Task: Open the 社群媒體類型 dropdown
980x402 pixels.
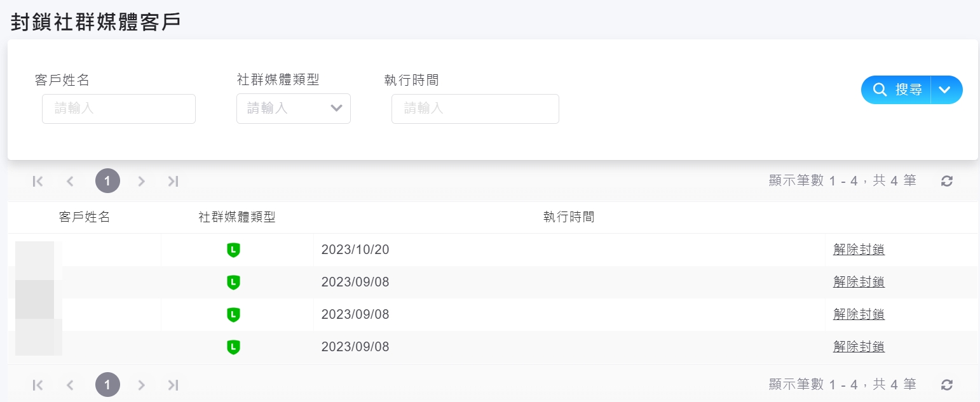Action: click(293, 109)
